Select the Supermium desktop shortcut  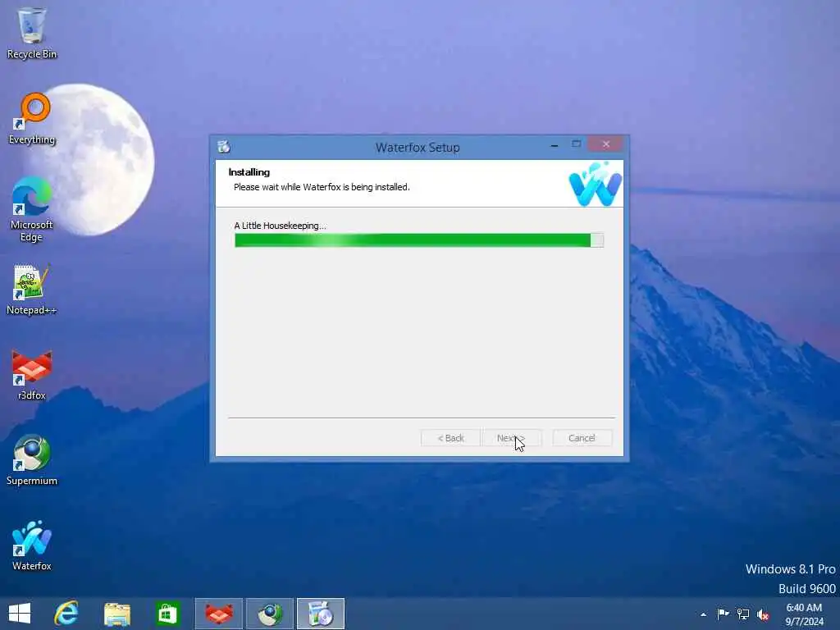pos(32,460)
